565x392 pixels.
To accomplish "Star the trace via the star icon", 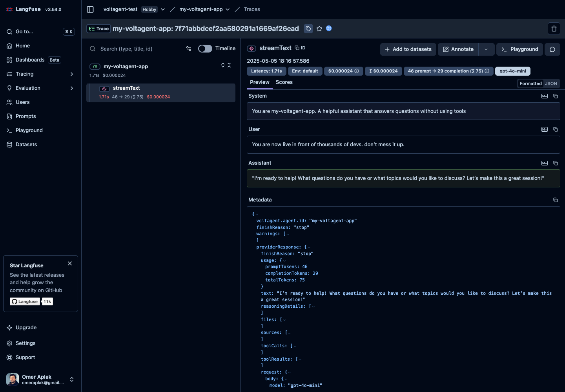I will coord(319,29).
